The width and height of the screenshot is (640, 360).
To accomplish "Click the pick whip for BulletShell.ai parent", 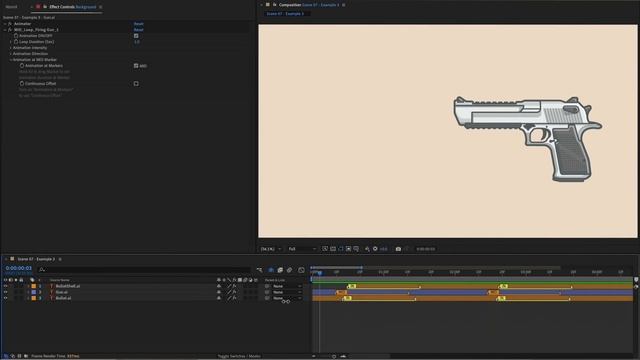I will coord(267,286).
